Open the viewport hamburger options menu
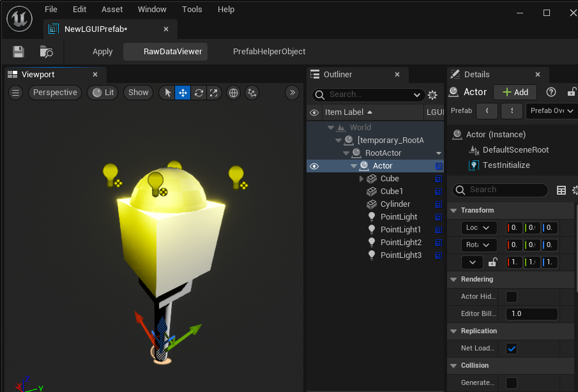Viewport: 578px width, 392px height. click(16, 93)
